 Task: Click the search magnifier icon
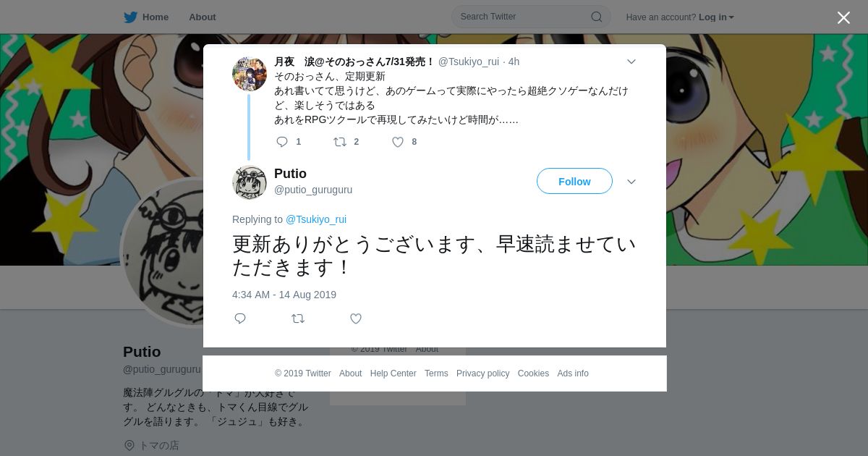pyautogui.click(x=597, y=17)
